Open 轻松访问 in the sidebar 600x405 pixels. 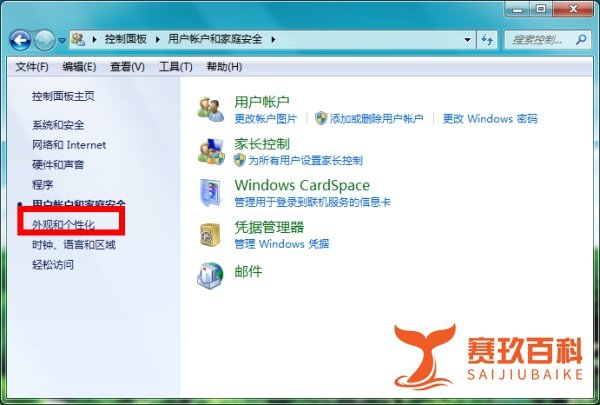coord(53,265)
